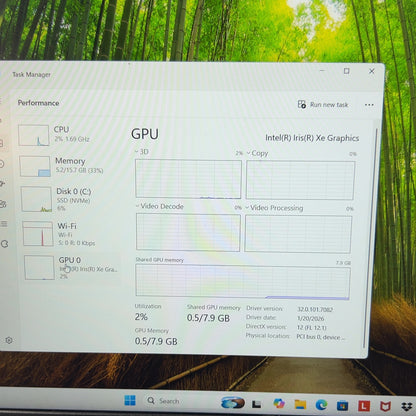Click the Performance page heading
416x416 pixels.
click(x=38, y=103)
